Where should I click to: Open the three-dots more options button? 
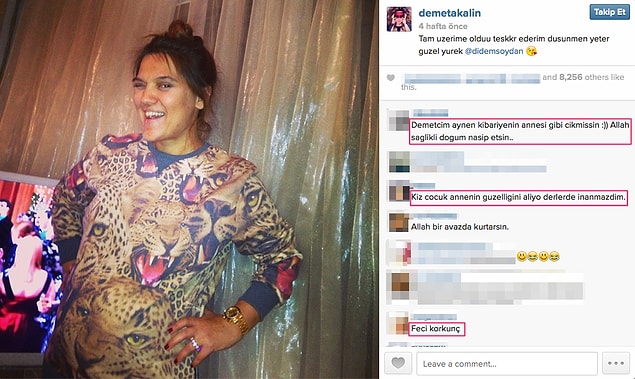coord(616,363)
